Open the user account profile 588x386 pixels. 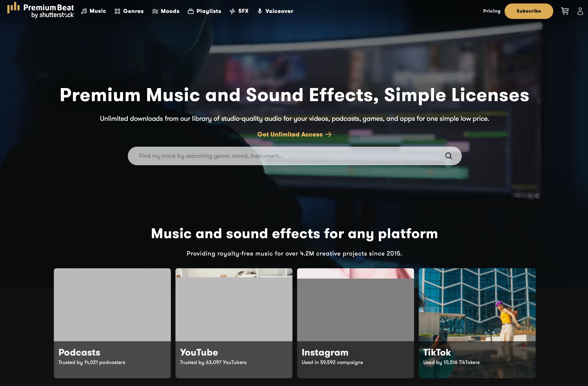click(580, 11)
